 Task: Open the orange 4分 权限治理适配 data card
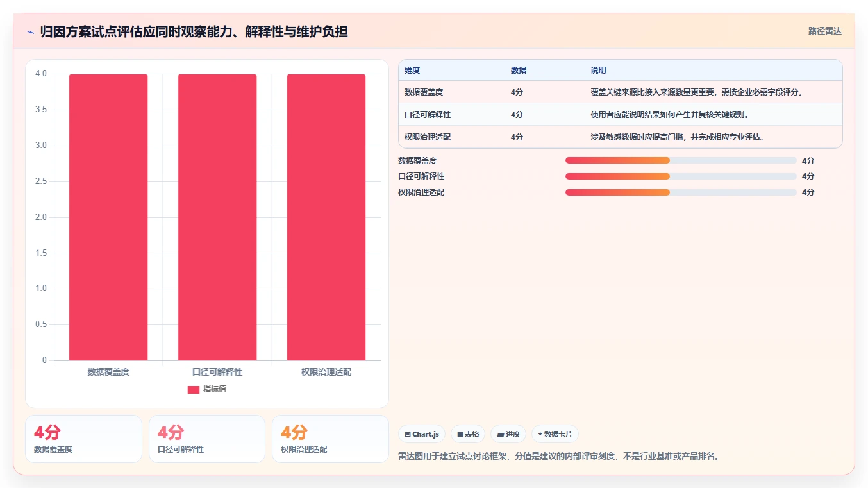[330, 439]
